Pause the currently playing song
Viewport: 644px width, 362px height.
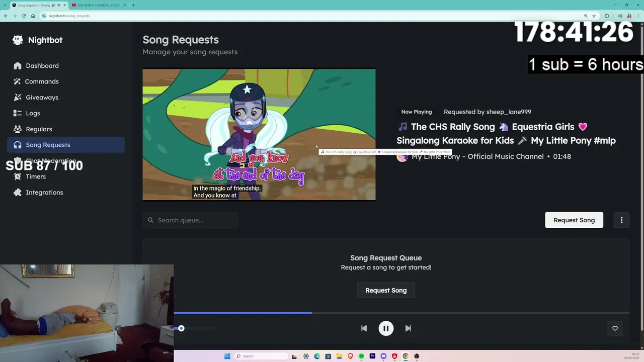point(386,328)
